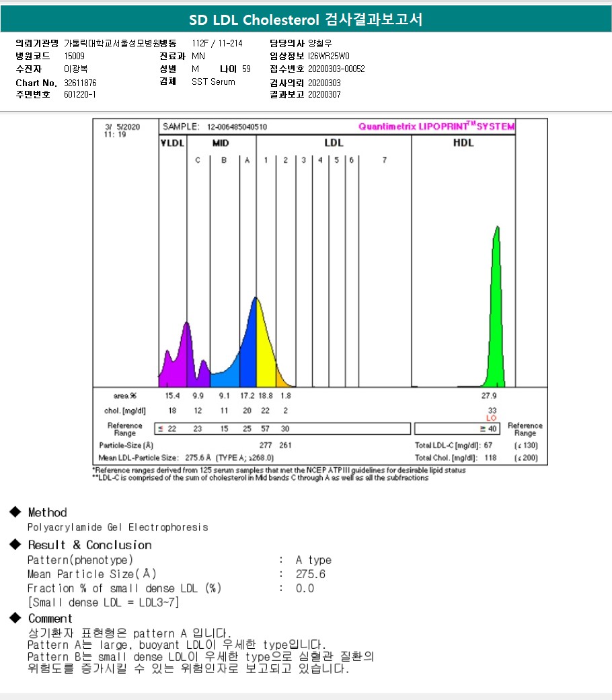
Task: Click area % value 1.8
Action: 285,396
